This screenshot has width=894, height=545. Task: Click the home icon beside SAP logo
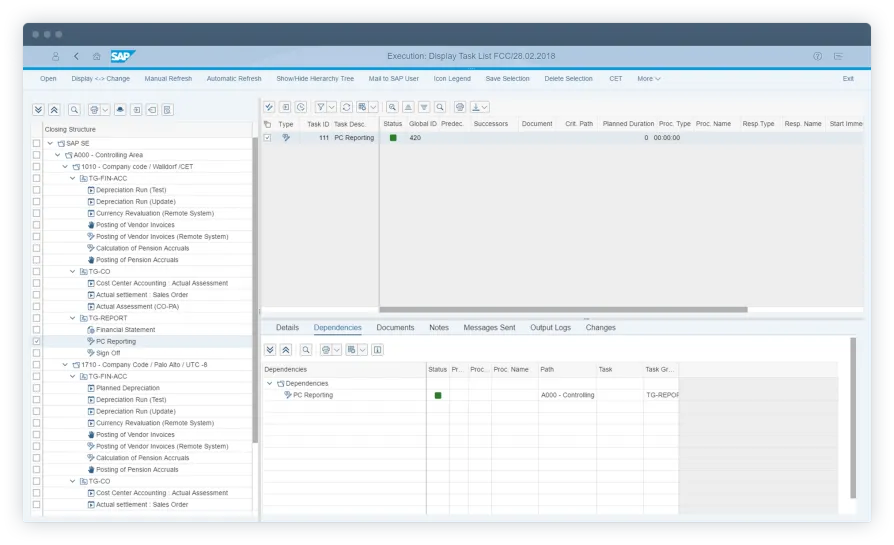point(96,57)
